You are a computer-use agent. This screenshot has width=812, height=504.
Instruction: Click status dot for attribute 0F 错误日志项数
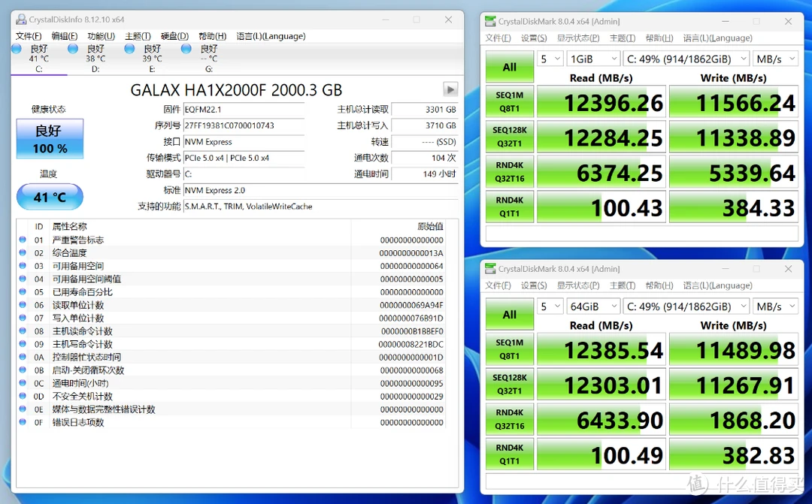click(x=23, y=421)
